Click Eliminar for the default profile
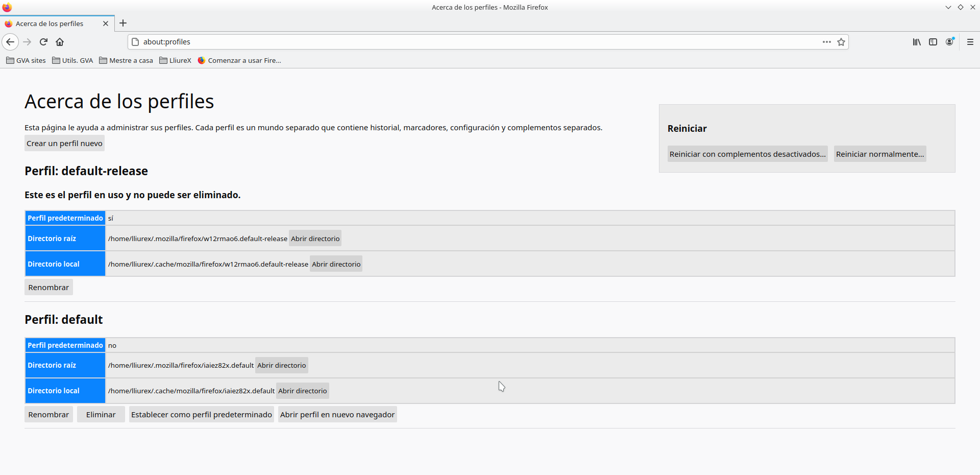The height and width of the screenshot is (475, 980). [x=101, y=415]
